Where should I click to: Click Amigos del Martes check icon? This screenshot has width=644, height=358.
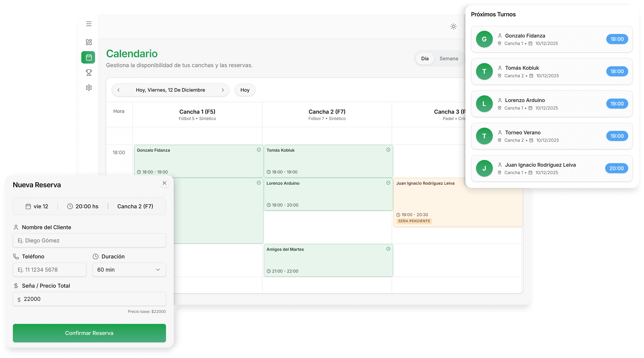pyautogui.click(x=388, y=249)
